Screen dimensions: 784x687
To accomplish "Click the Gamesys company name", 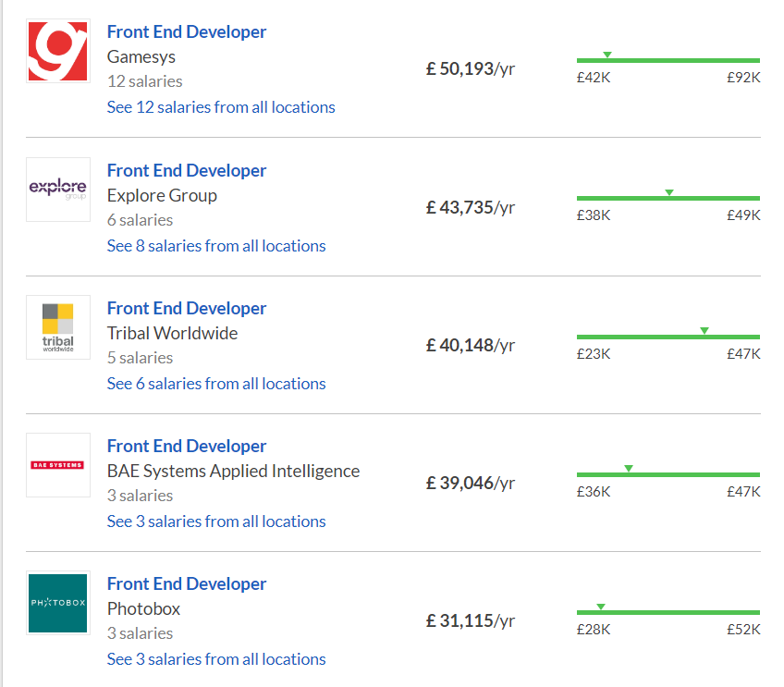I will click(x=141, y=57).
